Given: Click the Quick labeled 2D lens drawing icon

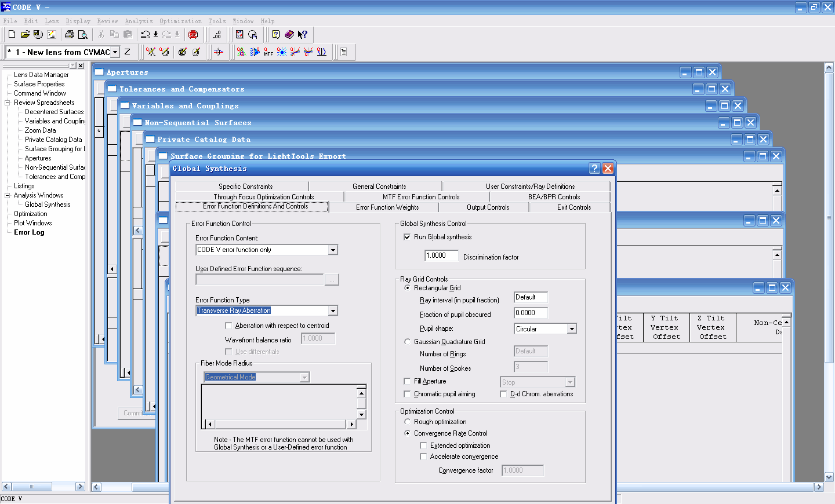Looking at the screenshot, I should coord(151,52).
